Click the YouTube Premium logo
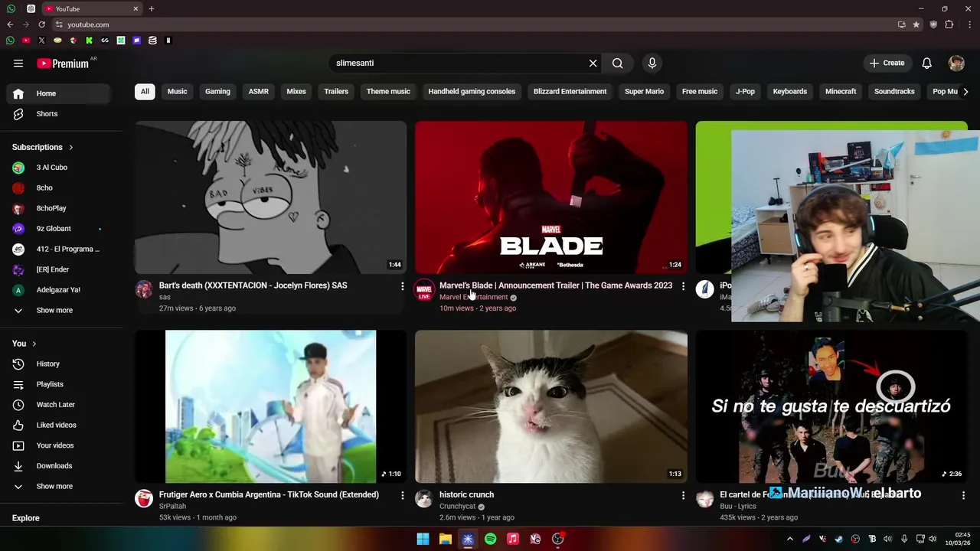Screen dimensions: 980x551 [63, 64]
